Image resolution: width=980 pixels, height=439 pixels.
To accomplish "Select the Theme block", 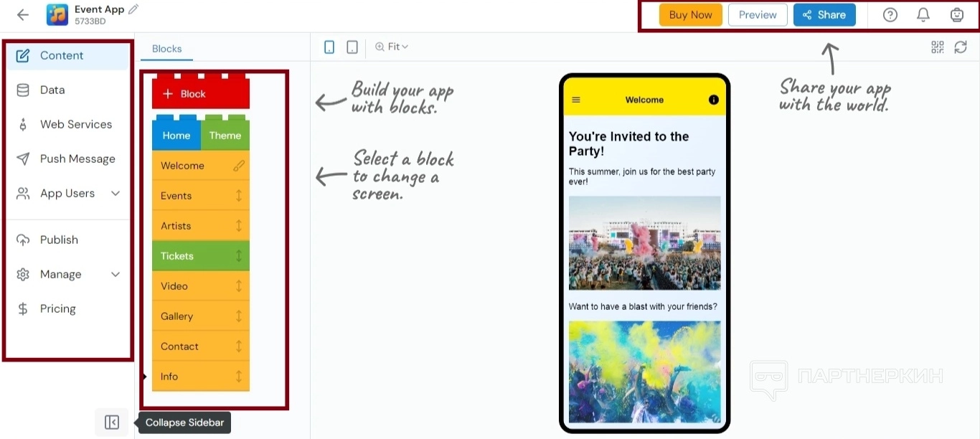I will click(225, 135).
